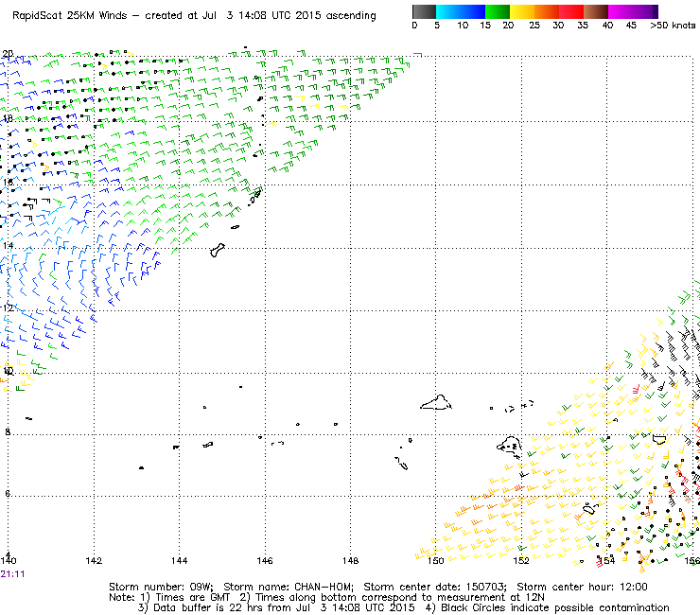
Task: Click the latitude label 18
Action: coord(8,118)
